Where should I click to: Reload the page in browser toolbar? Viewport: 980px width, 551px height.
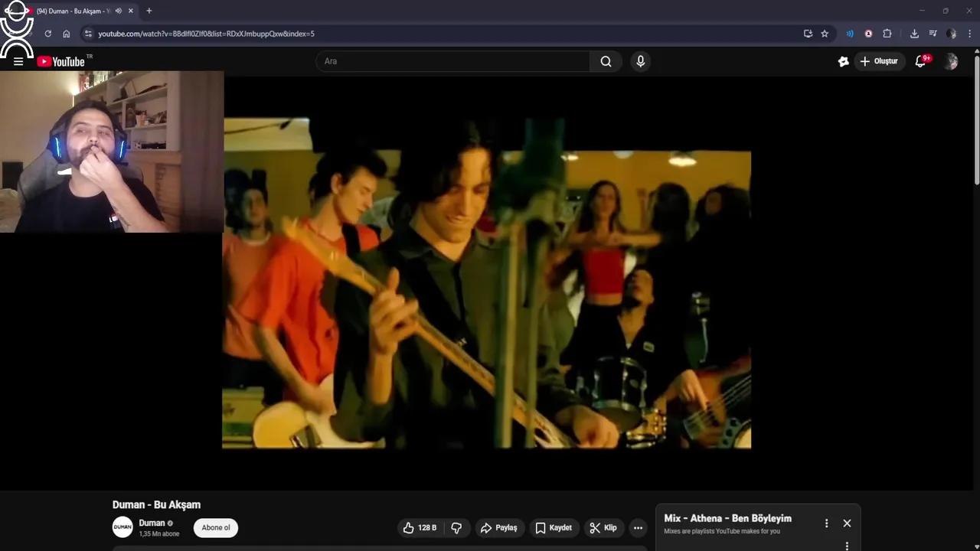48,34
